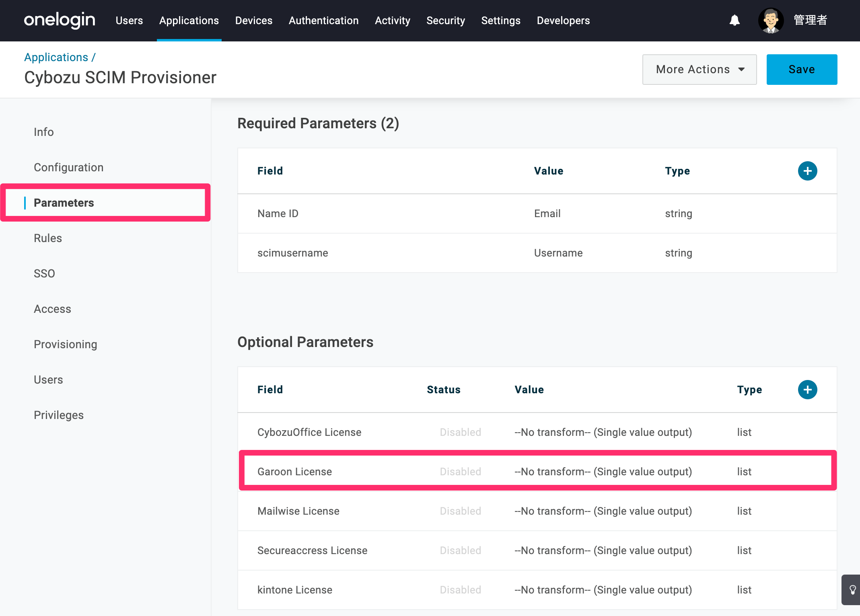The image size is (860, 616).
Task: Click the Optional Parameters heading
Action: (x=305, y=342)
